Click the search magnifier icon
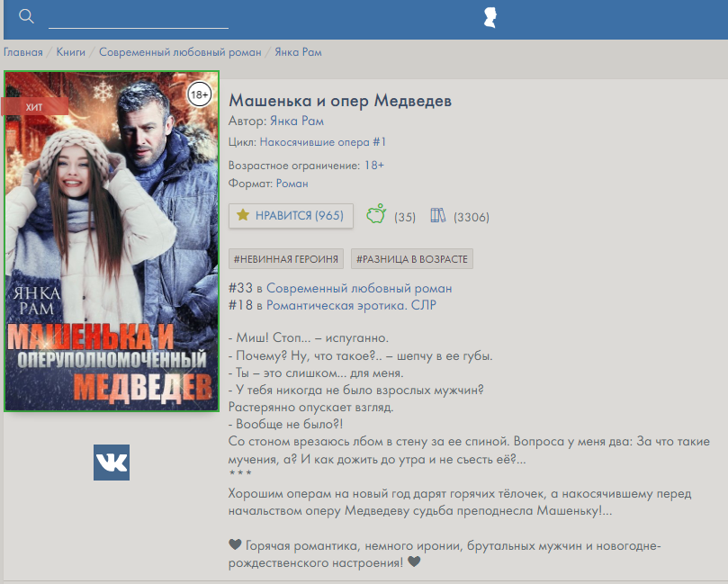Screen dimensions: 728x584 coord(26,17)
